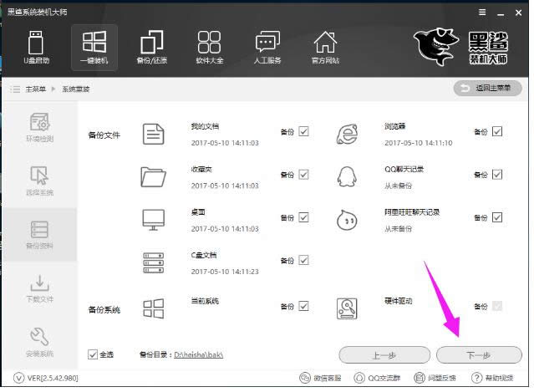Viewport: 534px width, 392px height.
Task: Click the 黑鲨 shark logo
Action: click(x=435, y=47)
